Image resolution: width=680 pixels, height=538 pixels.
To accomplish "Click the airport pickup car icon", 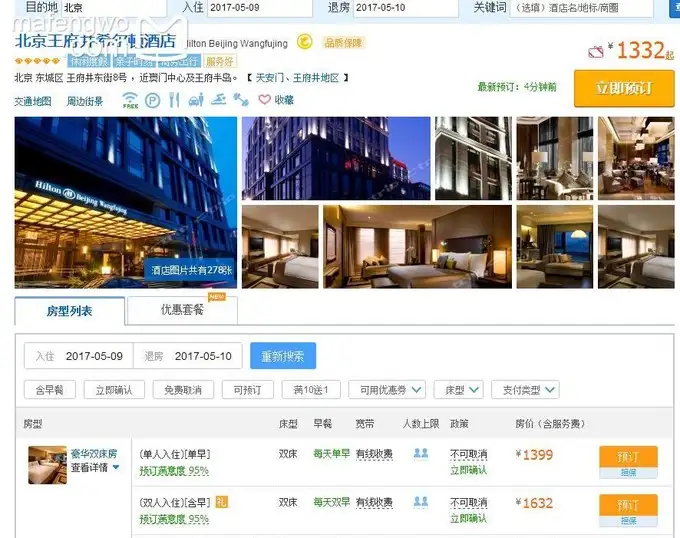I will click(196, 100).
